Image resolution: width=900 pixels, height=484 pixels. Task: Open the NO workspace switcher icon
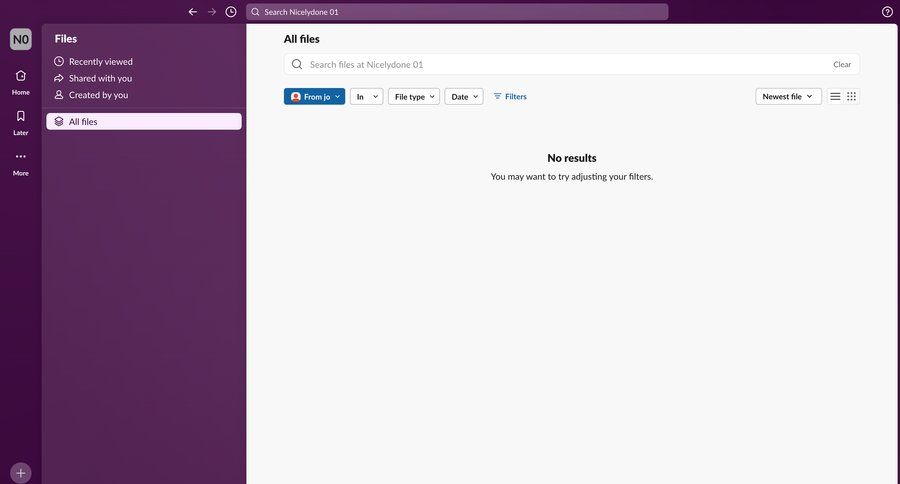(21, 39)
